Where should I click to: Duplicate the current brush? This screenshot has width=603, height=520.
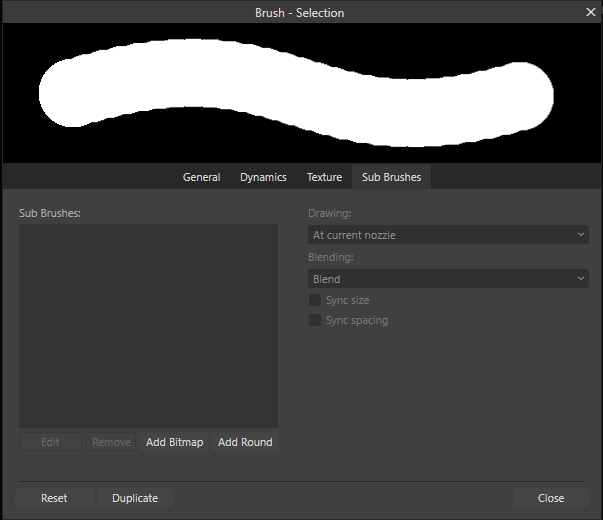click(135, 498)
